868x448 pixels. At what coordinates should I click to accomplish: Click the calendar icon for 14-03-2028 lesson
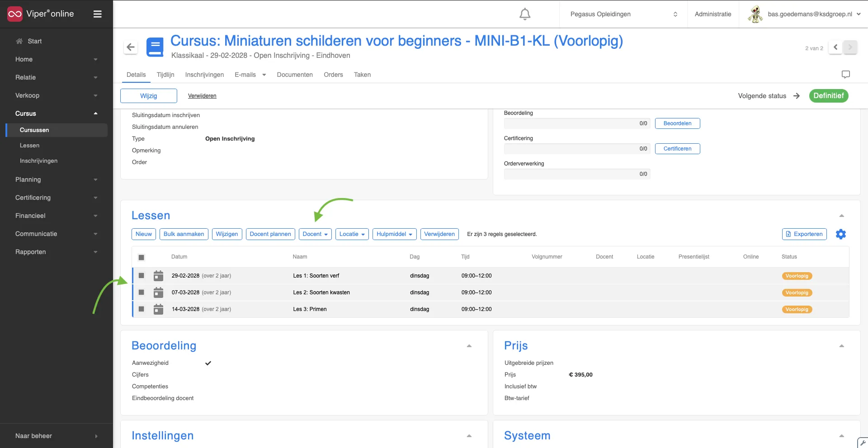coord(158,309)
